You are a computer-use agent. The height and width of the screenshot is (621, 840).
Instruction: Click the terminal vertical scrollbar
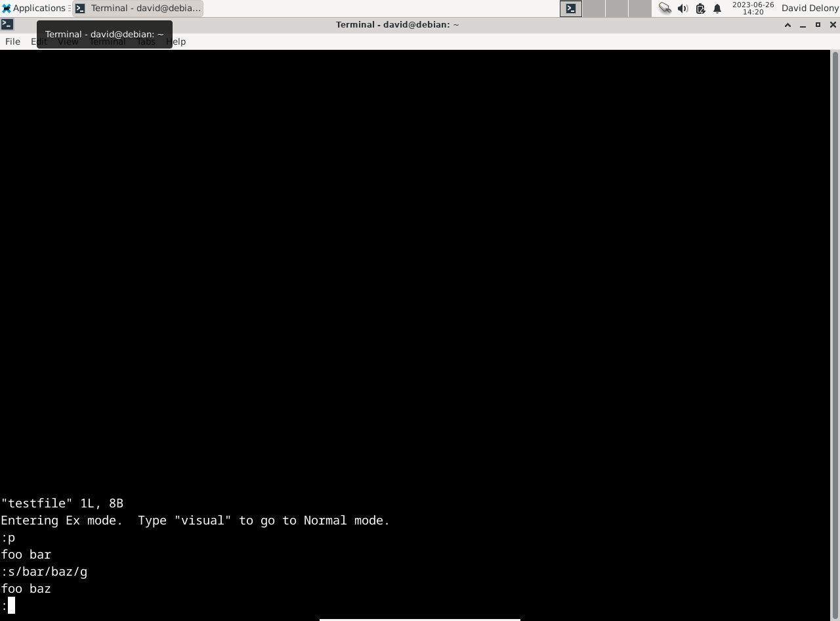[835, 335]
